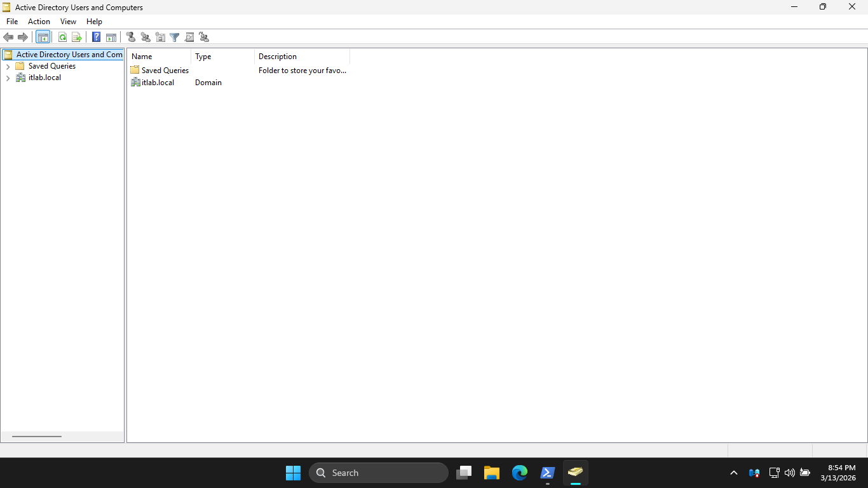
Task: Show hidden icons in system tray
Action: [734, 473]
